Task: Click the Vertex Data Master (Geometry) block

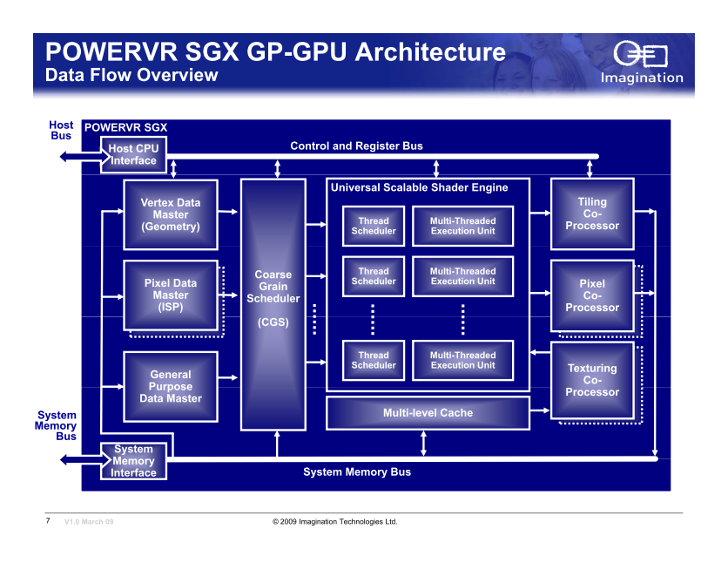Action: pyautogui.click(x=171, y=214)
